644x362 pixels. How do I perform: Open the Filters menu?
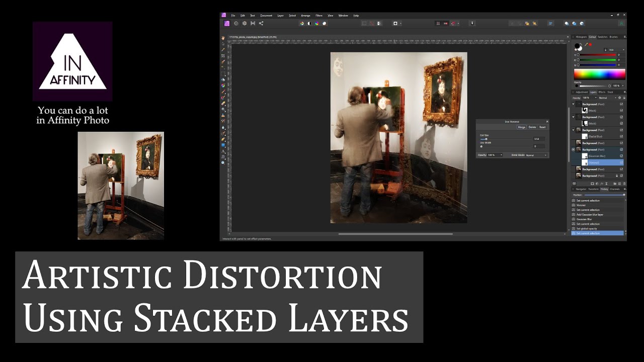(x=319, y=16)
